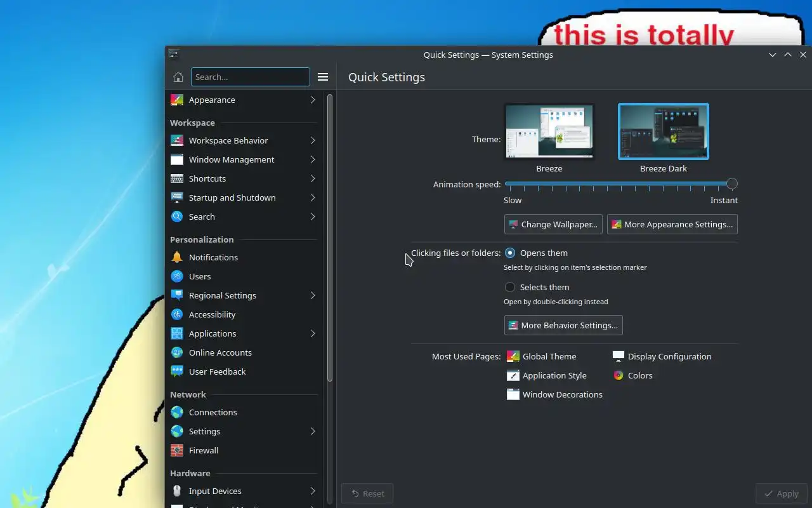Screen dimensions: 812x508
Task: Open the User Feedback page
Action: 244,371
